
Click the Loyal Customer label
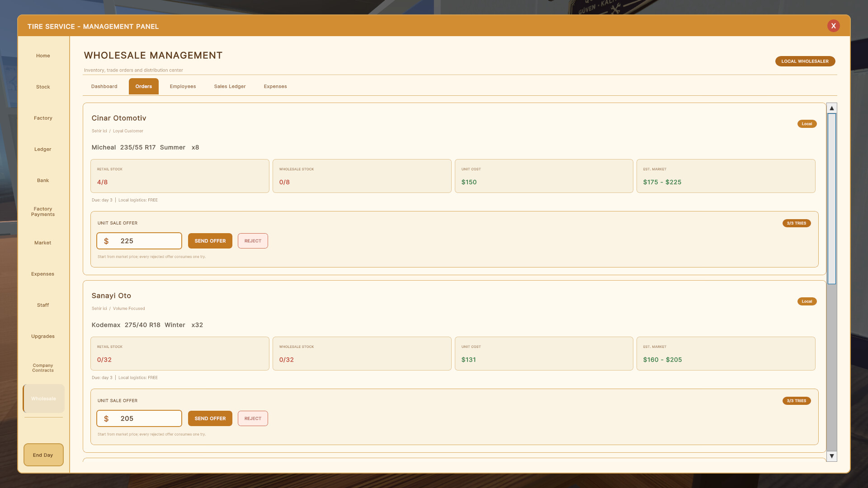click(128, 131)
